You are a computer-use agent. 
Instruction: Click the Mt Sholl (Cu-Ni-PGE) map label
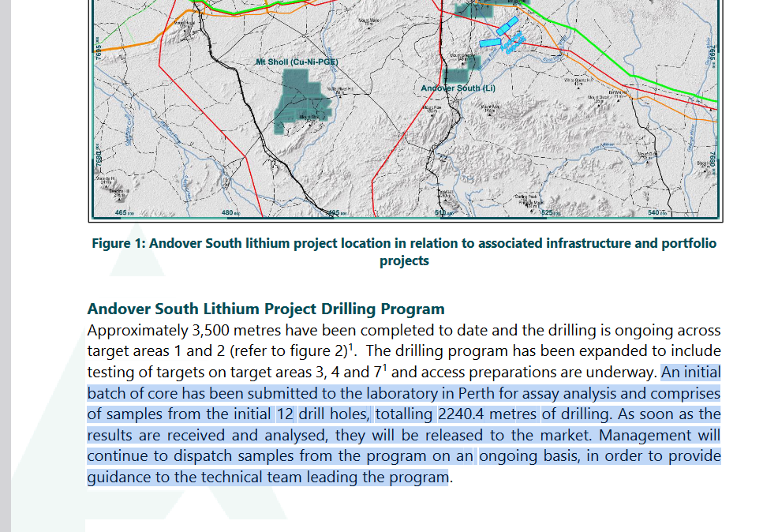tap(294, 62)
